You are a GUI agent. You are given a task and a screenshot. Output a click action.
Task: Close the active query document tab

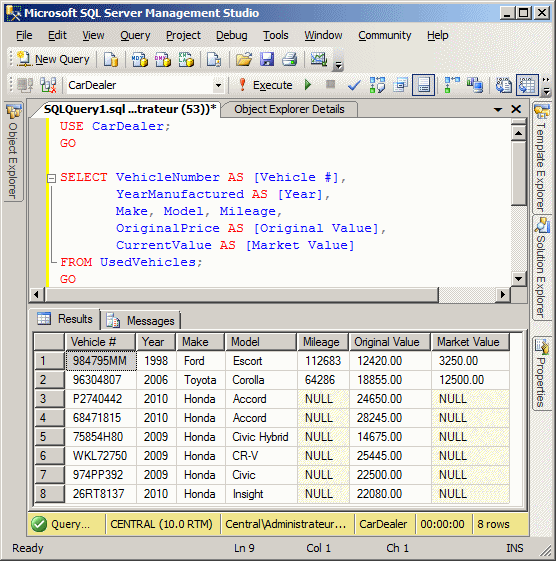point(516,109)
